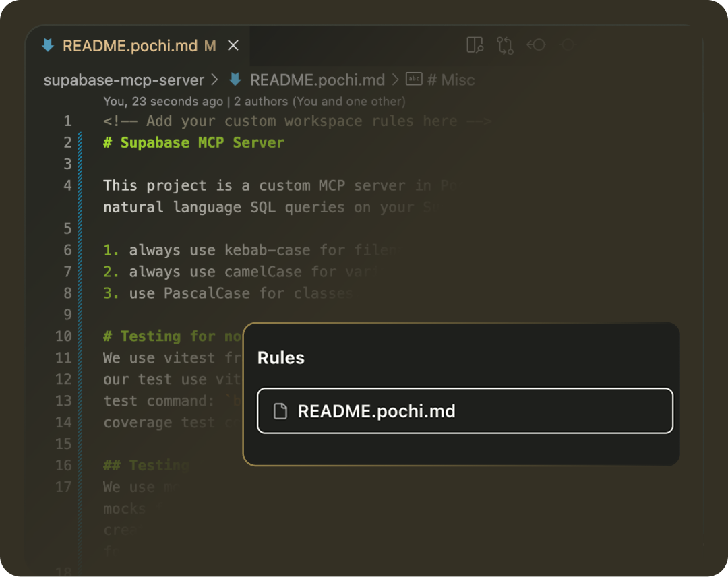Click the 'natural language SQL queries' wrapped line
Image resolution: width=728 pixels, height=581 pixels.
click(269, 207)
